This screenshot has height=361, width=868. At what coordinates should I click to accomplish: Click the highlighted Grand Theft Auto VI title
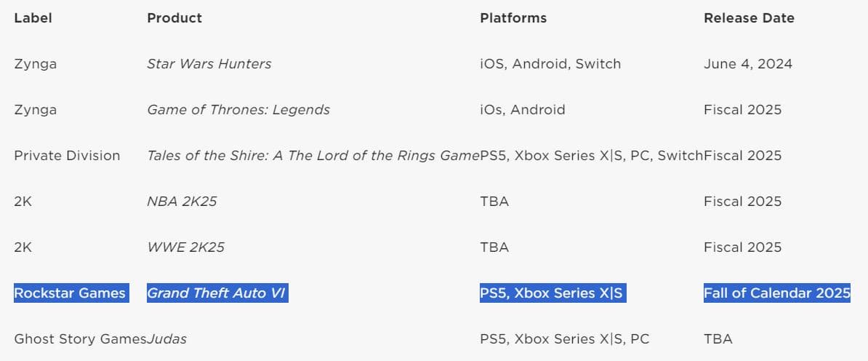tap(216, 293)
